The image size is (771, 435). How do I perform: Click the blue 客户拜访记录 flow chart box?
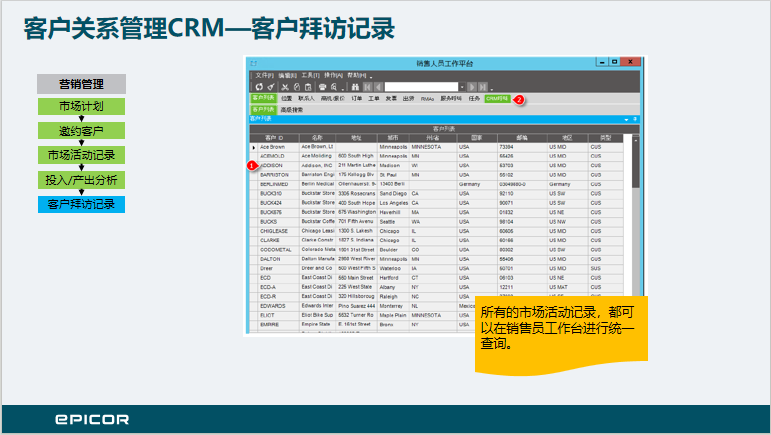(81, 204)
